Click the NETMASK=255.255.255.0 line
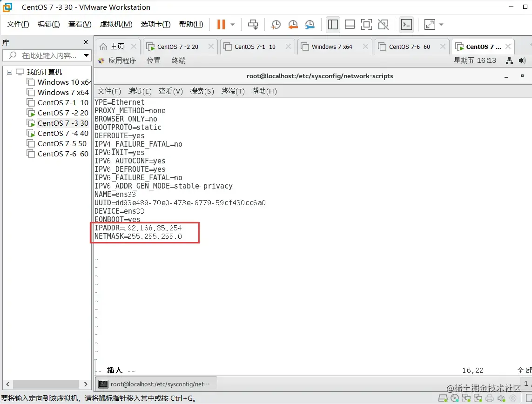This screenshot has width=532, height=404. pos(138,236)
